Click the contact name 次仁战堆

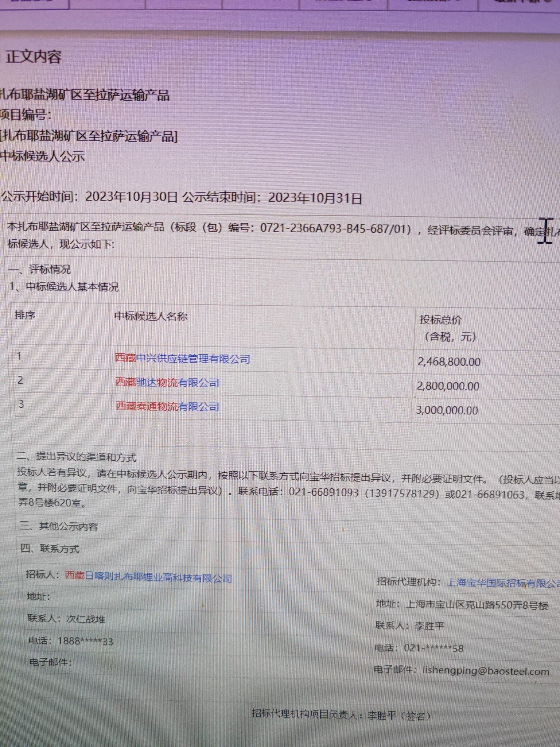[86, 619]
